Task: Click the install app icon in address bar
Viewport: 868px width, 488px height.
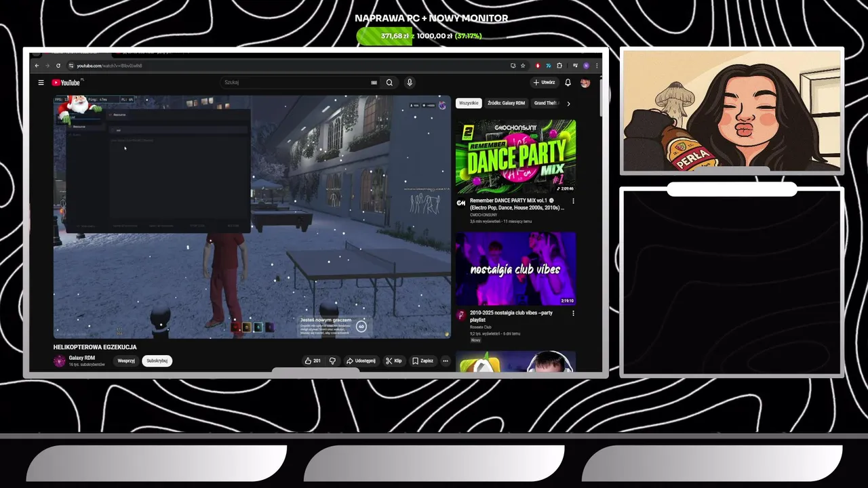Action: click(513, 66)
